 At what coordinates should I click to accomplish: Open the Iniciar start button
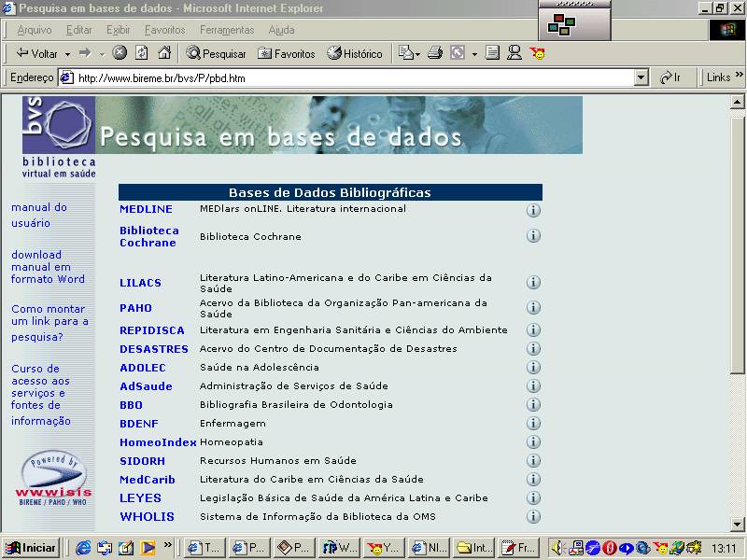click(31, 548)
